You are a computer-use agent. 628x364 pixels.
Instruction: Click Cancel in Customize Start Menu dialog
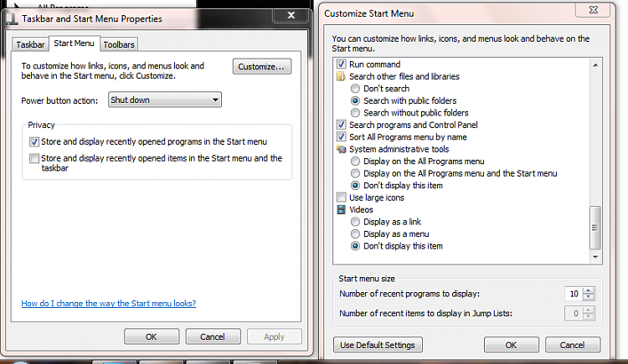pyautogui.click(x=573, y=345)
